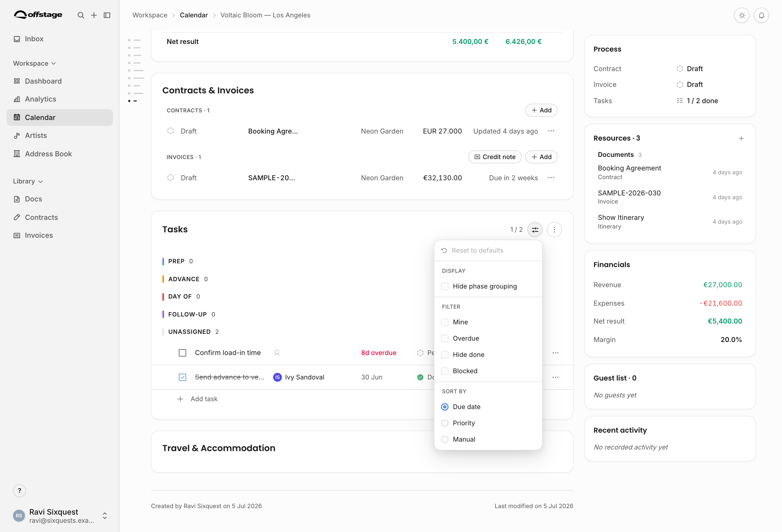Add a resource with plus icon
Screen dimensions: 782x532
pyautogui.click(x=741, y=138)
